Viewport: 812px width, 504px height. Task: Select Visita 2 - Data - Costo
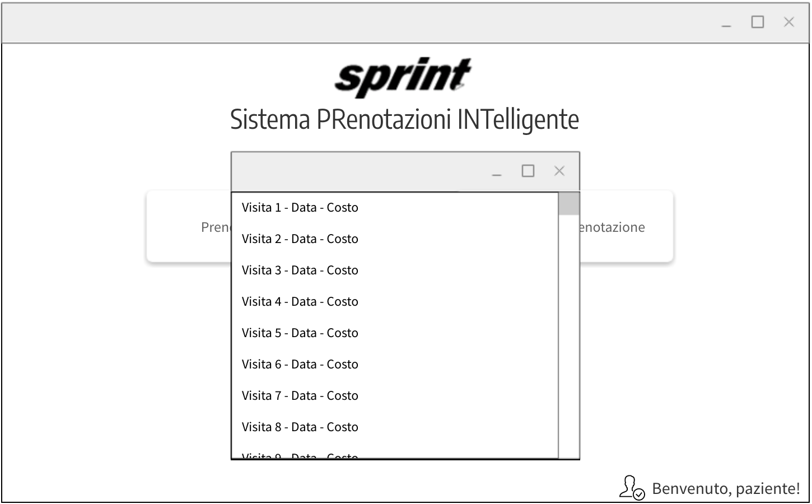coord(300,239)
